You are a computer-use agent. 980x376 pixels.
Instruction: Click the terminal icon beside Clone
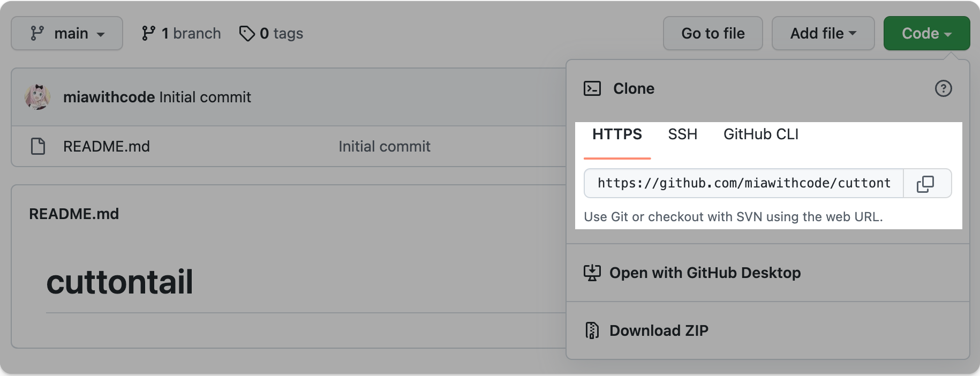point(592,88)
